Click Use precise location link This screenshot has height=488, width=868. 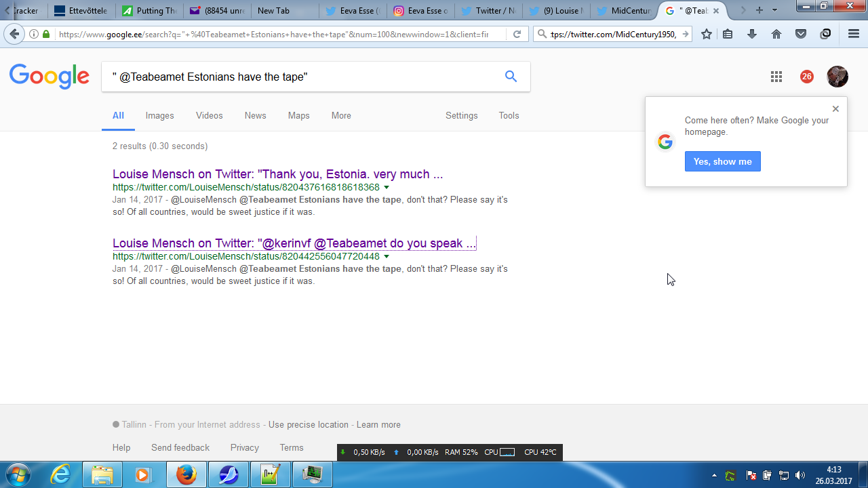point(309,425)
